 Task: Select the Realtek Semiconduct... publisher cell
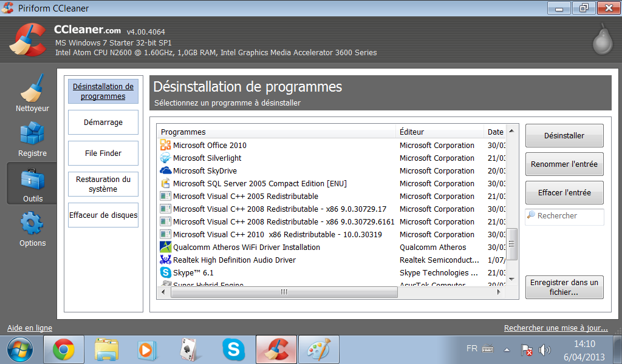439,260
